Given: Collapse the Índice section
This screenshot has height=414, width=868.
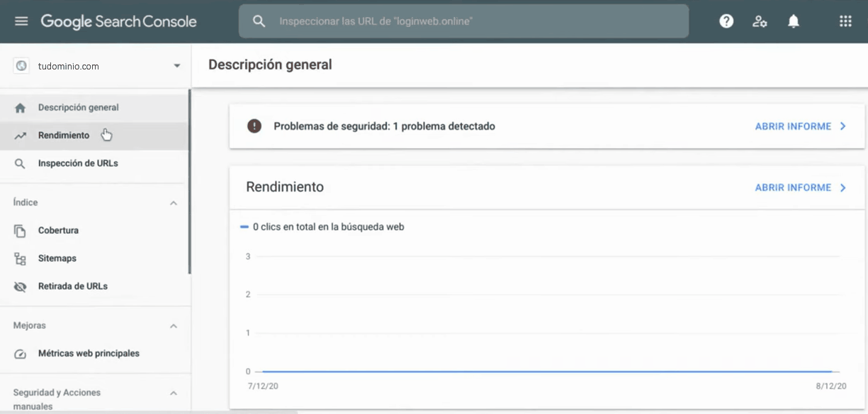Looking at the screenshot, I should (x=174, y=203).
